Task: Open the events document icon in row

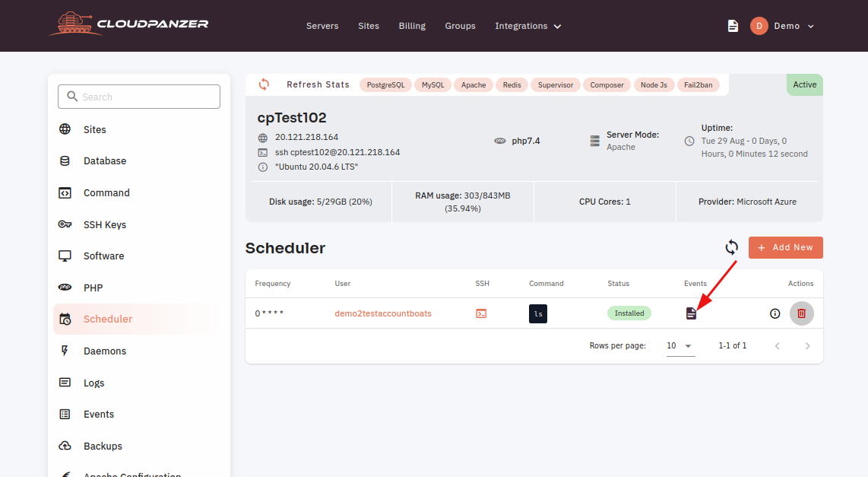Action: click(691, 313)
